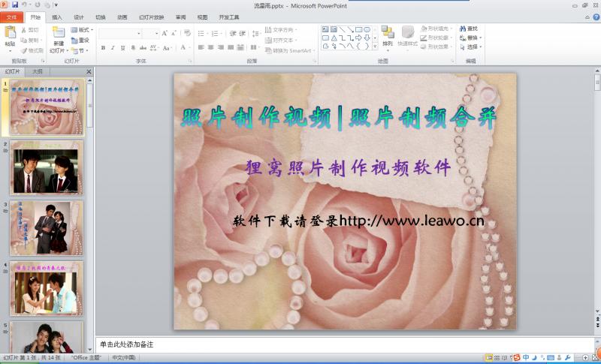The image size is (601, 364).
Task: Toggle text Shadow formatting
Action: click(x=133, y=48)
